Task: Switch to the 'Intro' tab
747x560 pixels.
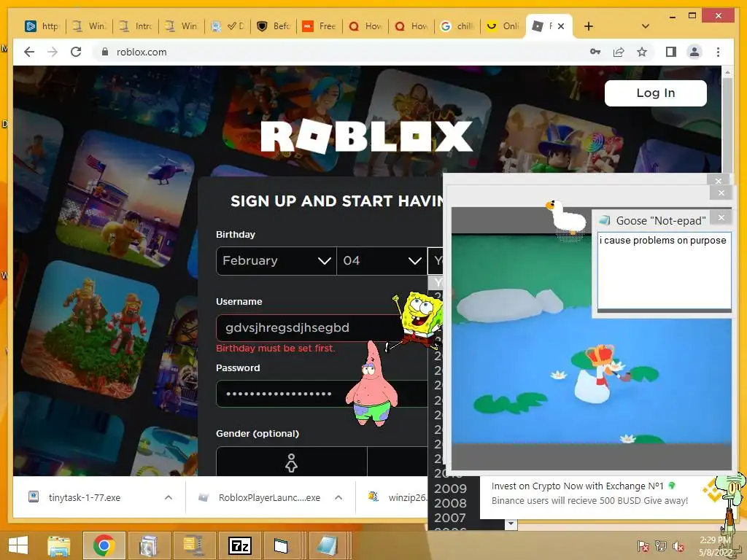Action: pos(136,26)
